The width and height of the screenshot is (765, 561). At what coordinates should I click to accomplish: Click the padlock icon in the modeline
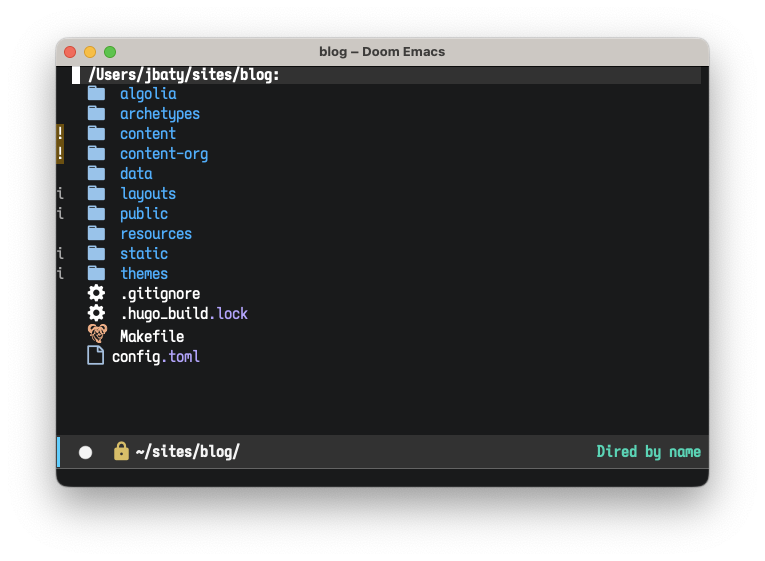121,451
